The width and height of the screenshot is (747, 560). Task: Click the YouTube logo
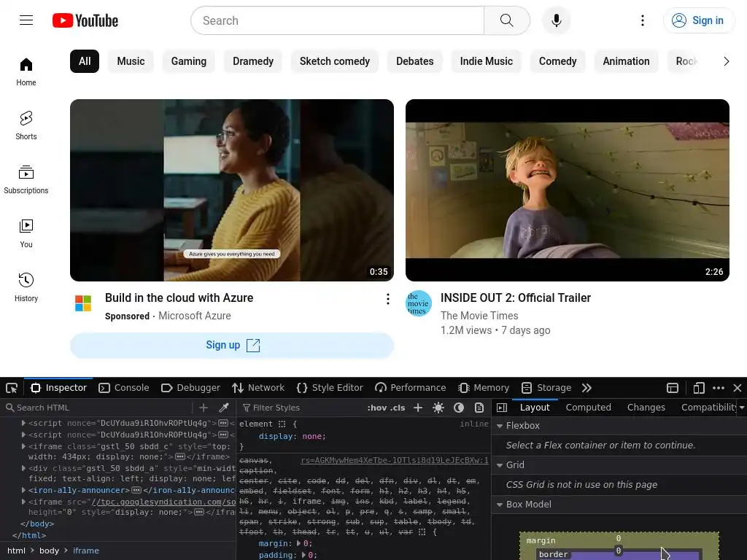coord(85,20)
